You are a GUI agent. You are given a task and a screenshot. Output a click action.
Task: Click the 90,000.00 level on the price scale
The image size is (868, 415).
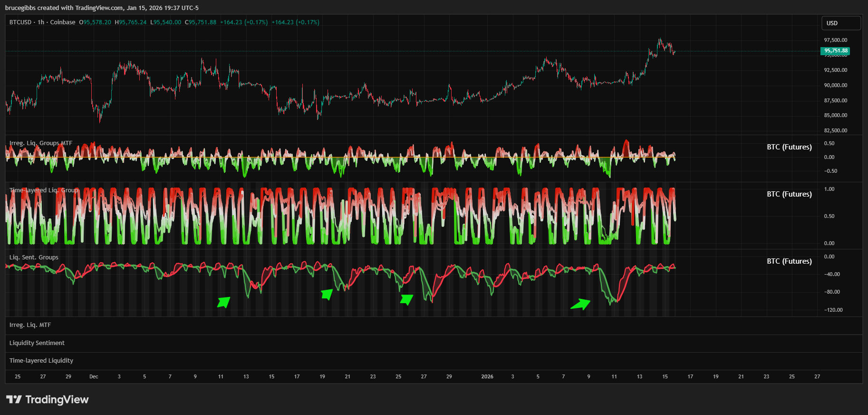[x=835, y=86]
